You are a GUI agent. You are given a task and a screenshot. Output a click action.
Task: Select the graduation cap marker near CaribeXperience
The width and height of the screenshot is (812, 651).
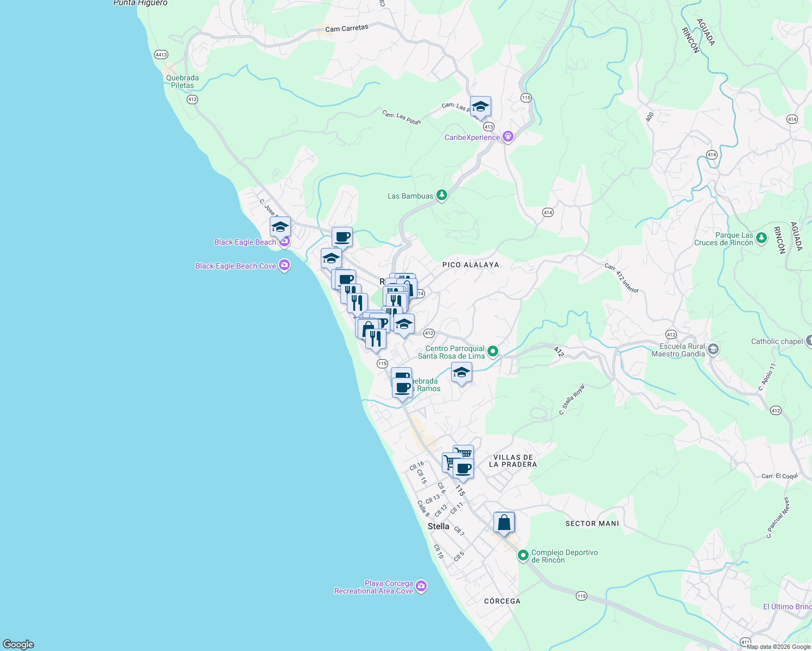click(480, 106)
